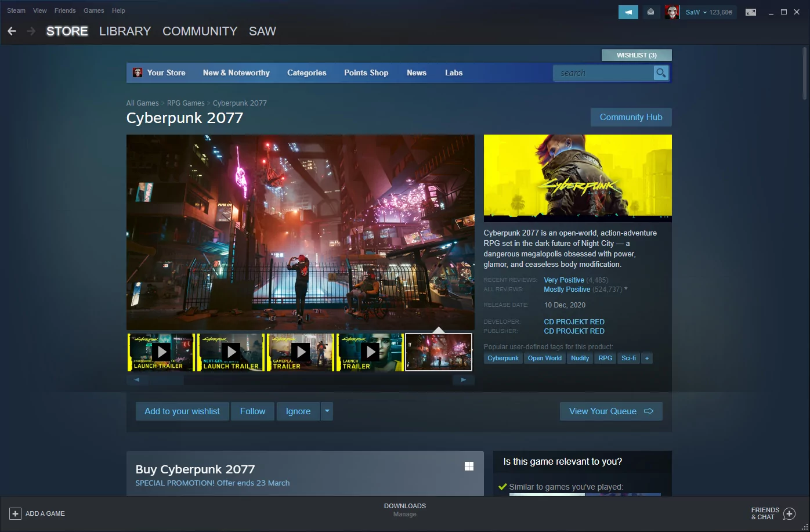The image size is (810, 532).
Task: Select the Nudity tag
Action: pos(580,358)
